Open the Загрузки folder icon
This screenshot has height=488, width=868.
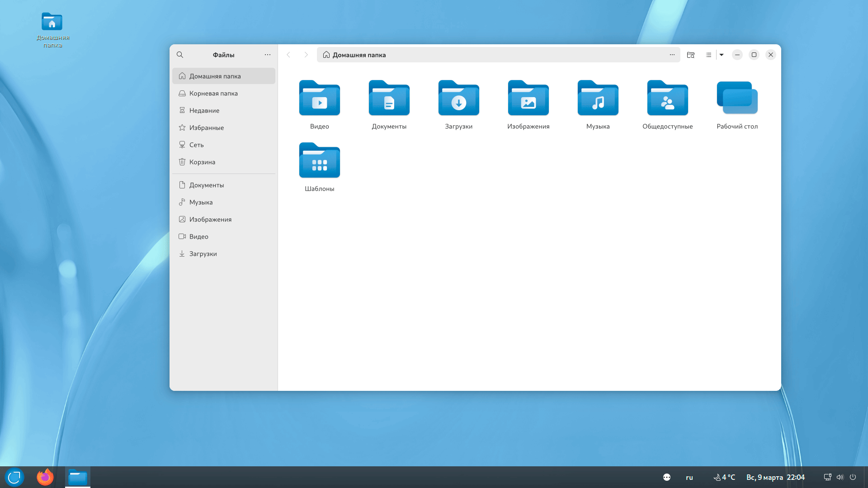(458, 99)
